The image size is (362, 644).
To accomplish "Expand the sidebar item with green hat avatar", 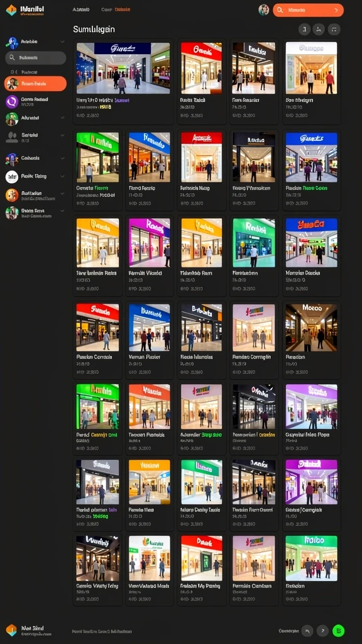I will pyautogui.click(x=62, y=118).
